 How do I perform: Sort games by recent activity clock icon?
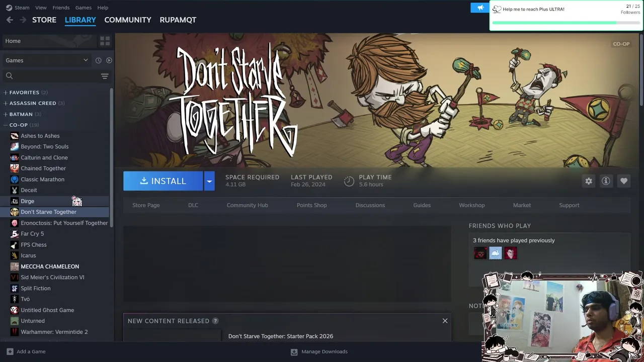[98, 60]
